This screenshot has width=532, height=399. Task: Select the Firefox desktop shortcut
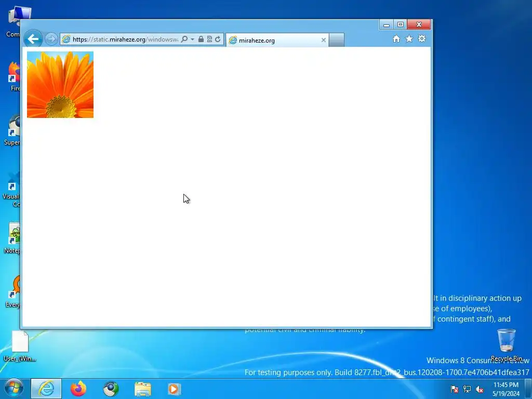pos(14,76)
